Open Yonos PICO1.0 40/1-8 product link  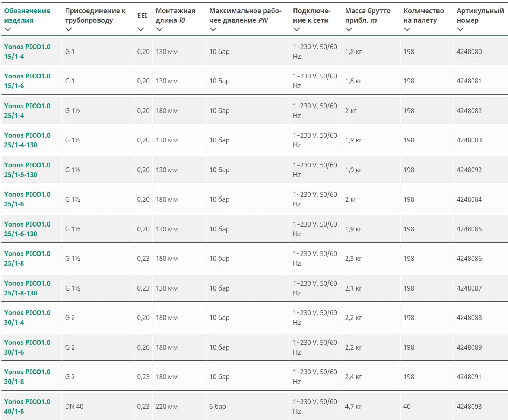(x=27, y=406)
